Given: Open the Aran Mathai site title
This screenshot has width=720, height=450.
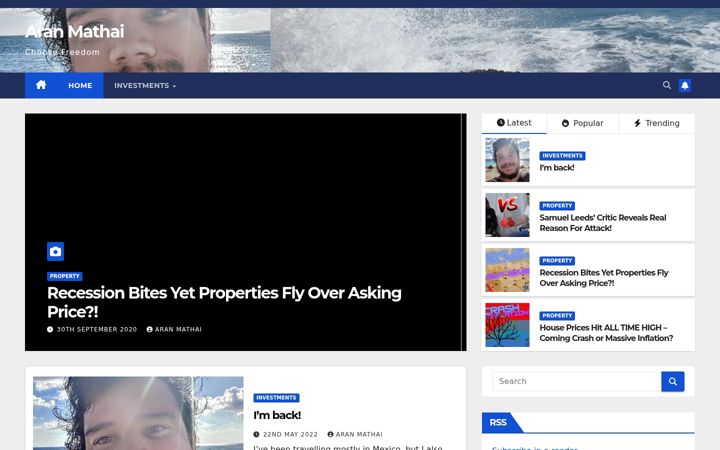Looking at the screenshot, I should pos(74,32).
